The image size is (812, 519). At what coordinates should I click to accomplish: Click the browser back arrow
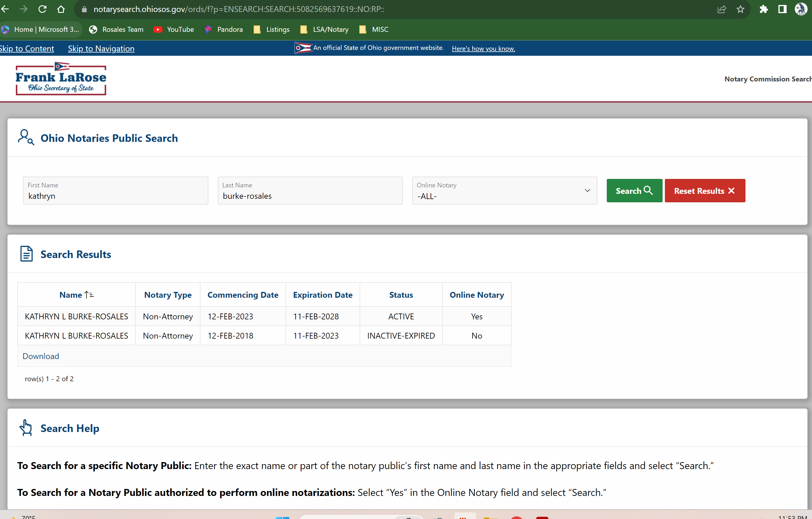5,9
